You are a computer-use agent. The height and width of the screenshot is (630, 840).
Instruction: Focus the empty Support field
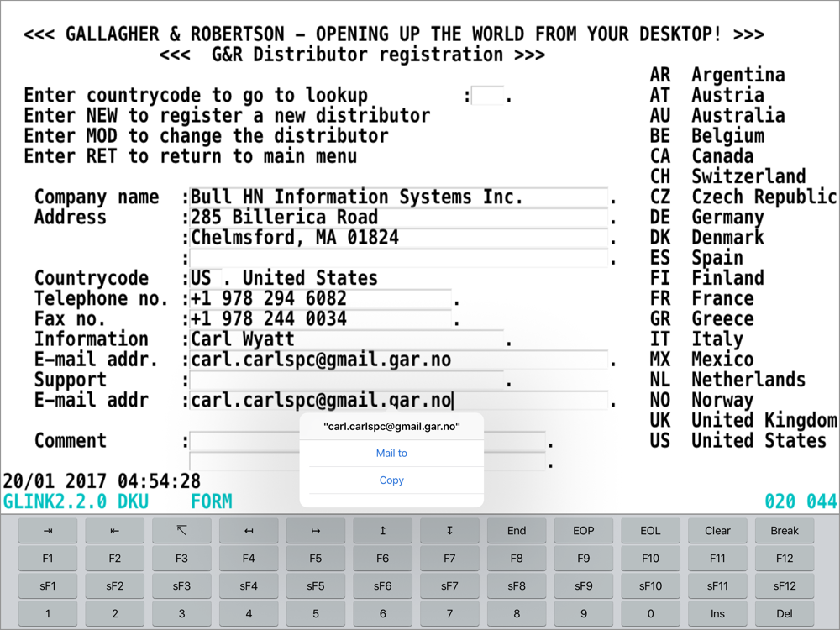pyautogui.click(x=347, y=381)
